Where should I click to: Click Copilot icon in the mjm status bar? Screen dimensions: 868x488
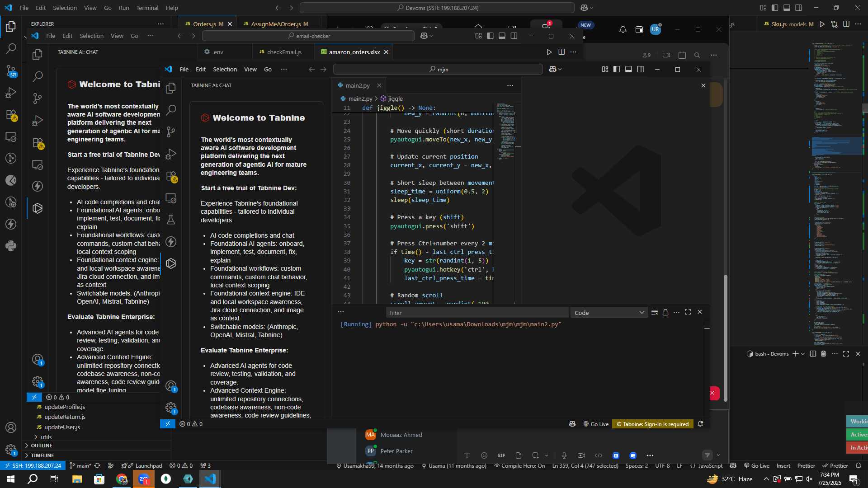click(572, 424)
